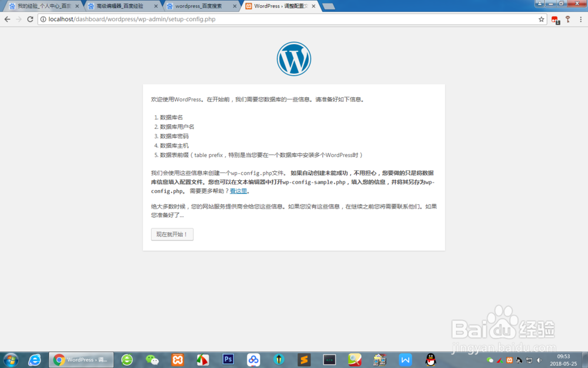The height and width of the screenshot is (368, 588).
Task: Switch to the "我的经验_个人中心" tab
Action: point(41,6)
